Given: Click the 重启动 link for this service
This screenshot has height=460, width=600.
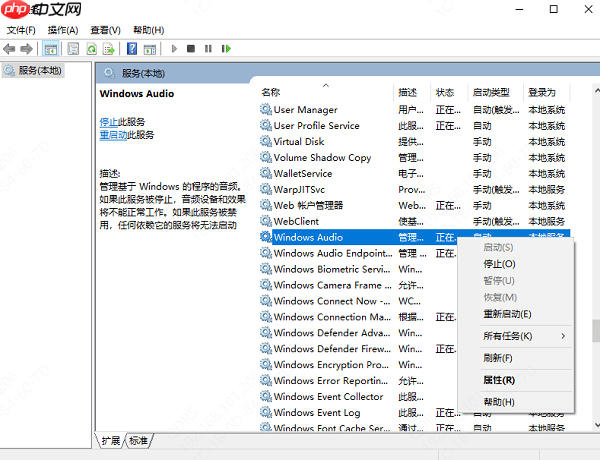Looking at the screenshot, I should point(113,134).
